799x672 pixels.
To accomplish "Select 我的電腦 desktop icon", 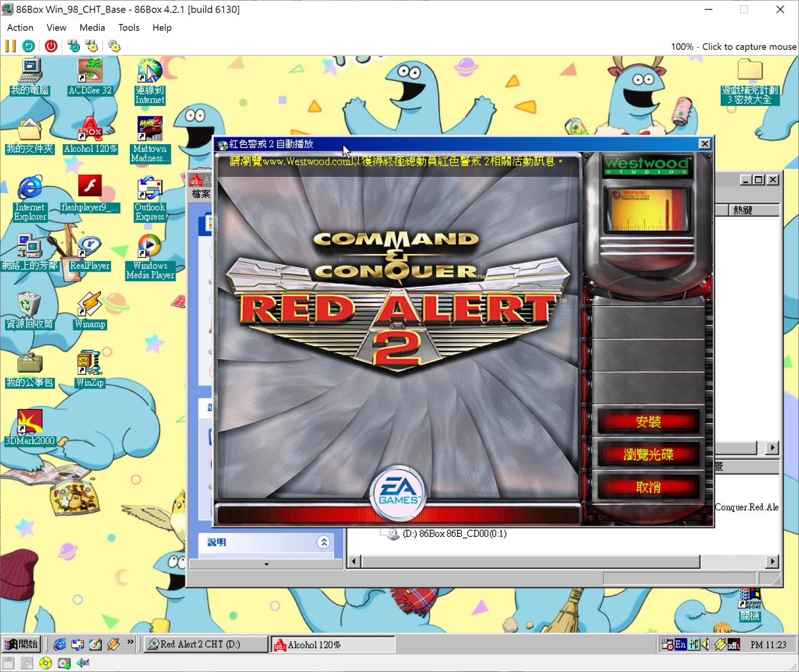I will pos(30,77).
